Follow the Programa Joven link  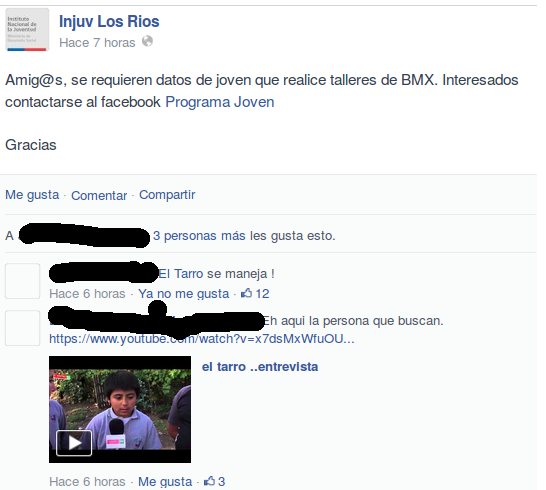coord(220,102)
